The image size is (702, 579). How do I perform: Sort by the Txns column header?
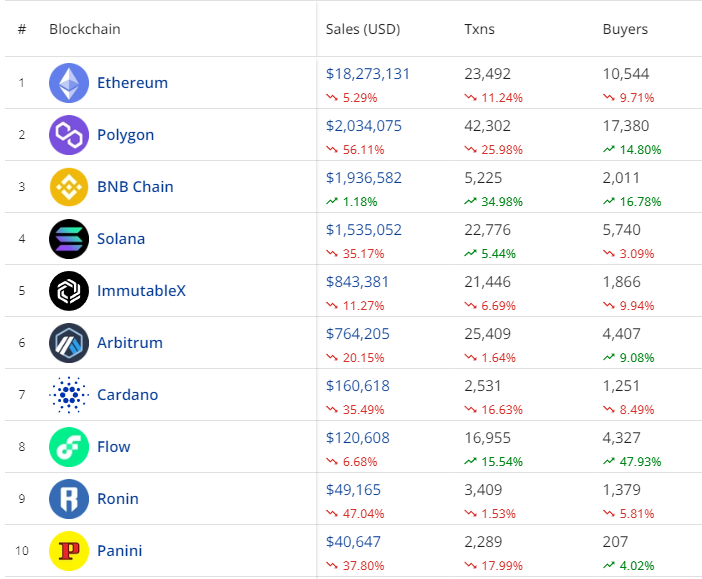(x=479, y=29)
